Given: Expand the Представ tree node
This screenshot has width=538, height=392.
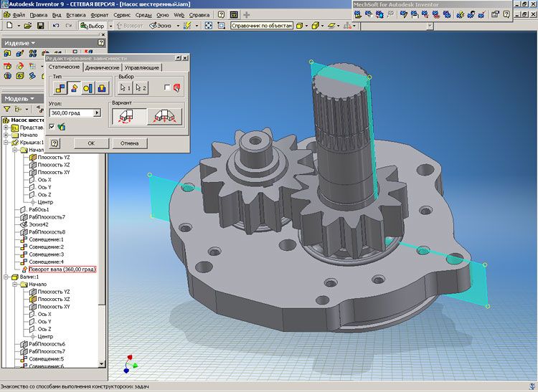Looking at the screenshot, I should [6, 128].
